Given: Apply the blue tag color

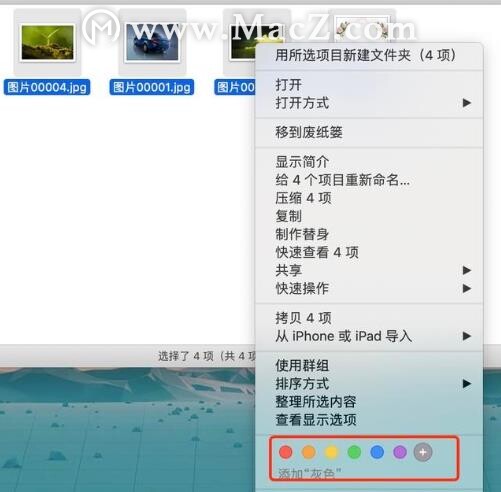Looking at the screenshot, I should (x=377, y=452).
